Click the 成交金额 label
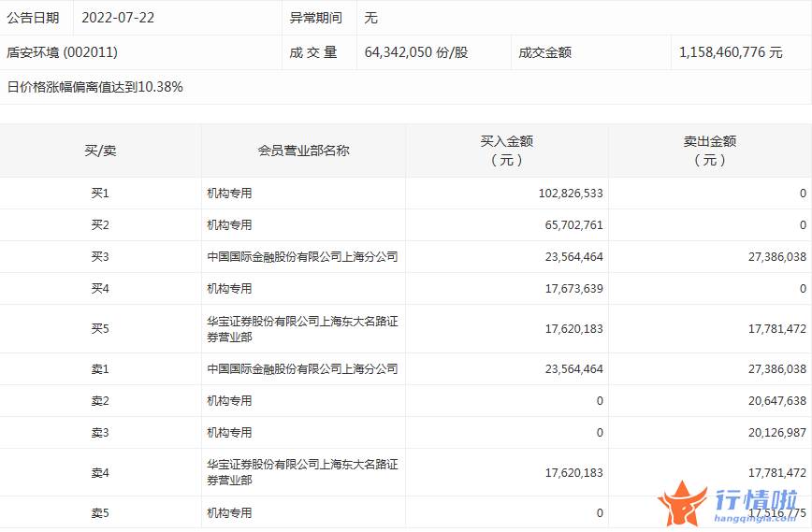Screen dimensions: 812x532 click(544, 52)
